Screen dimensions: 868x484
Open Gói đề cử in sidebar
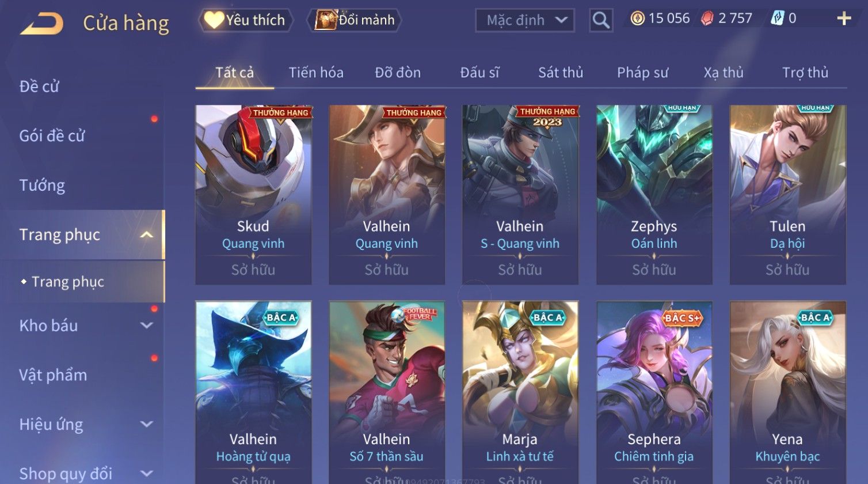point(52,136)
